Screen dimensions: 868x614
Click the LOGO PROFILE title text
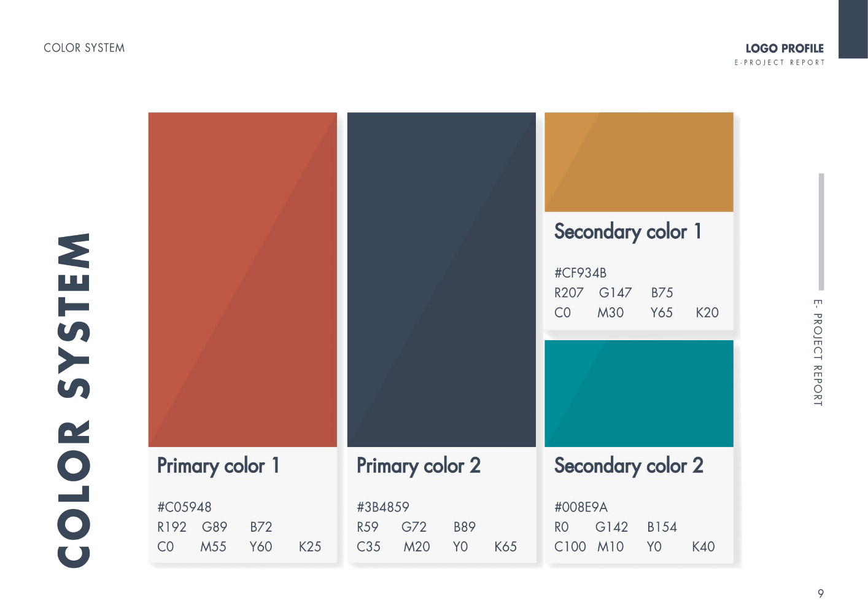(785, 49)
